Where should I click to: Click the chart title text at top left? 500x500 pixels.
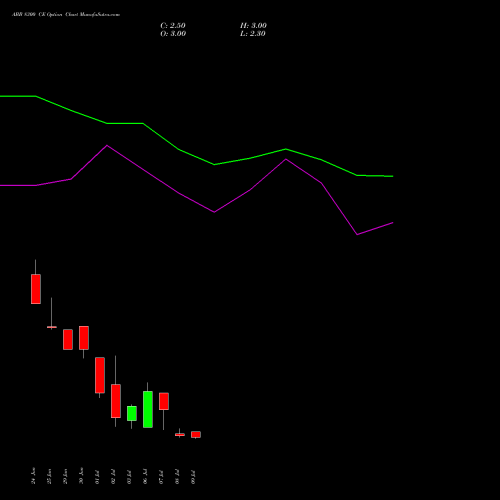[66, 15]
